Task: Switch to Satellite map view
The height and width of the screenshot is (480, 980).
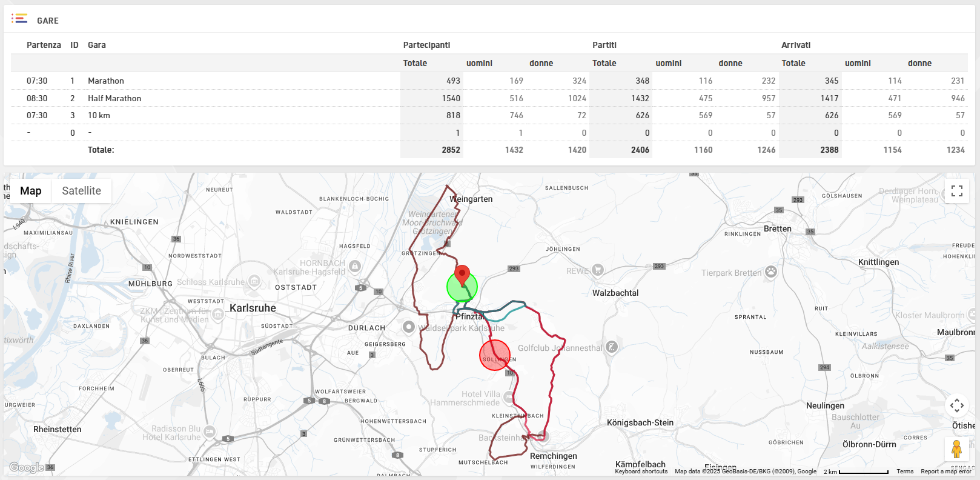Action: [x=81, y=191]
